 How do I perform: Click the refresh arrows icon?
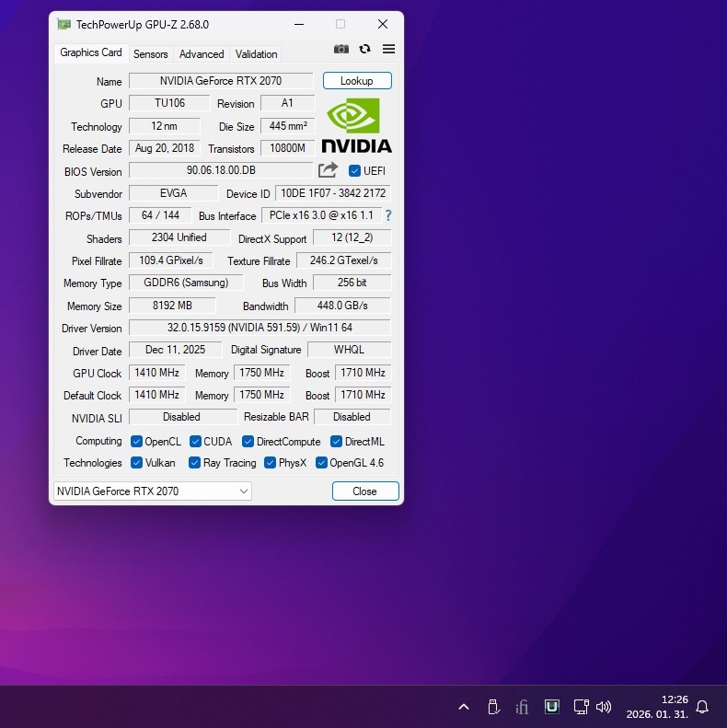pos(365,49)
